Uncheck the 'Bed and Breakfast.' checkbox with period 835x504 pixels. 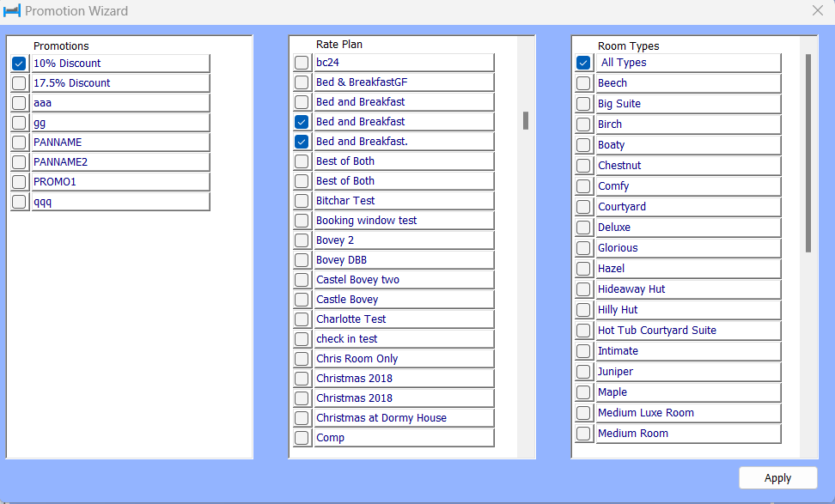pyautogui.click(x=302, y=142)
